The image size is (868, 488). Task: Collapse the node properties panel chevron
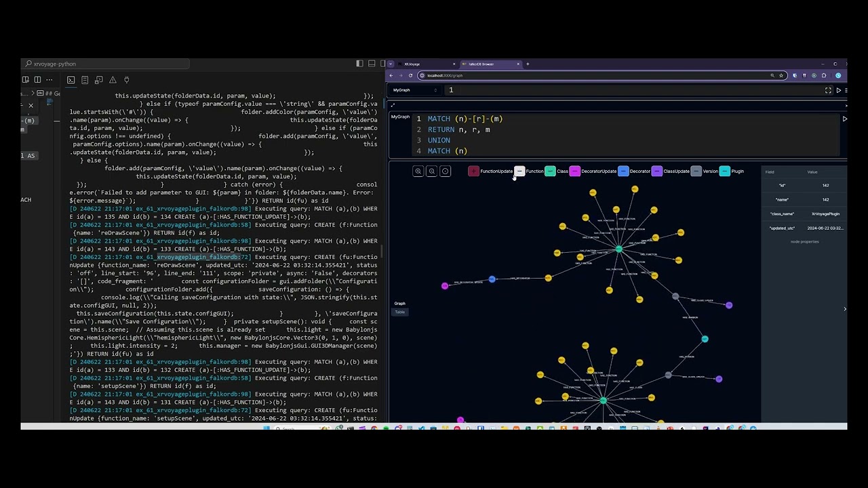coord(844,309)
